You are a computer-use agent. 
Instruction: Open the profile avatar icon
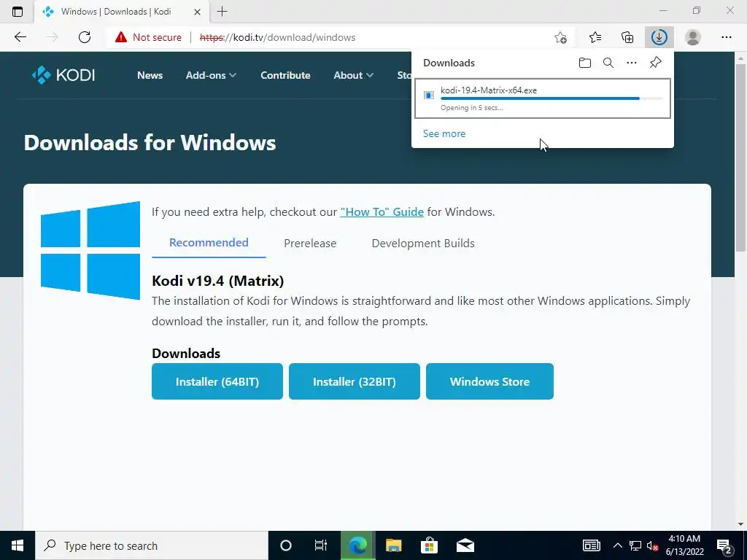(x=693, y=37)
